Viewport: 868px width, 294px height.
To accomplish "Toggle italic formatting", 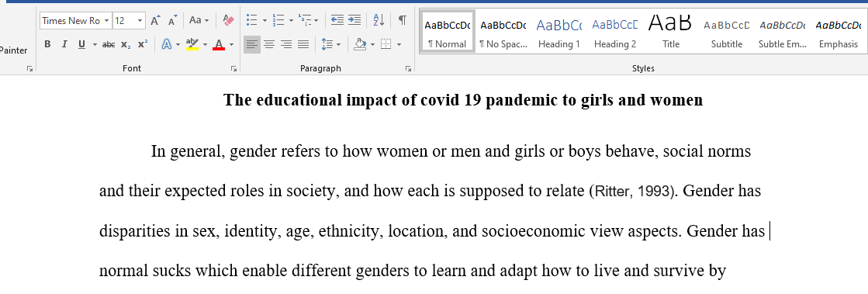I will coord(64,44).
